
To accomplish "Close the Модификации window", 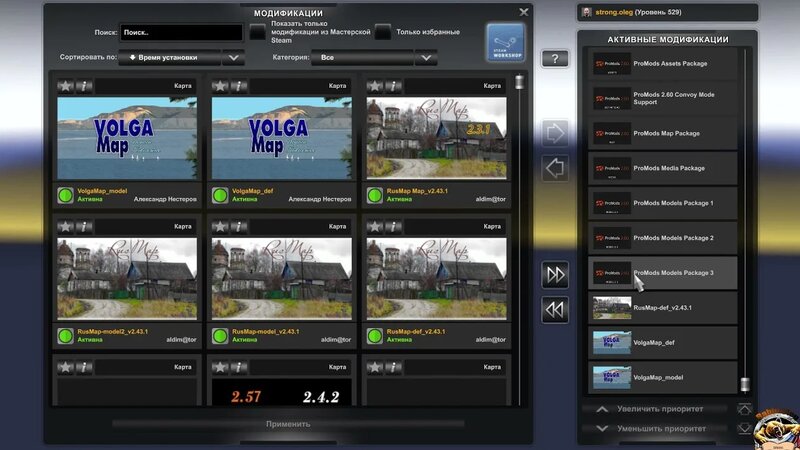I will (x=523, y=12).
